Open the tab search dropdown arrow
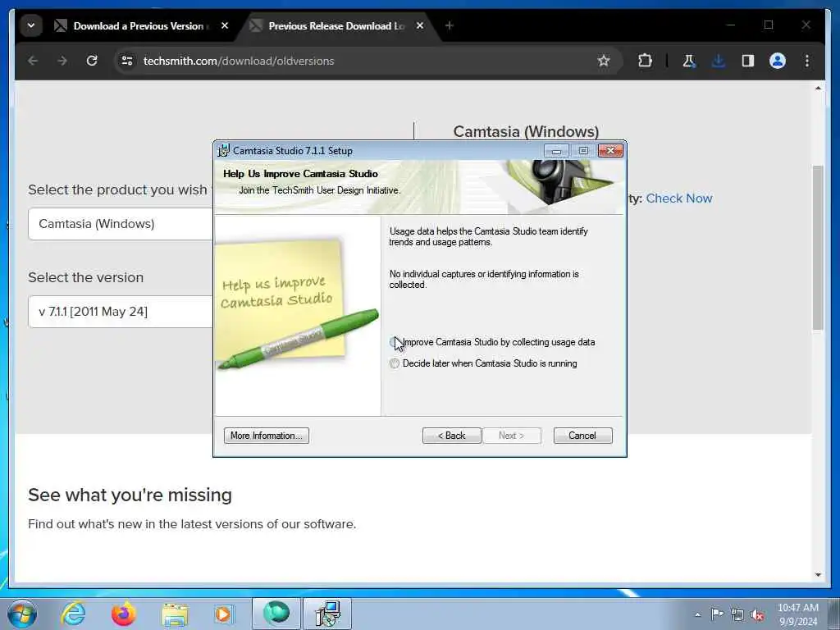 [31, 25]
